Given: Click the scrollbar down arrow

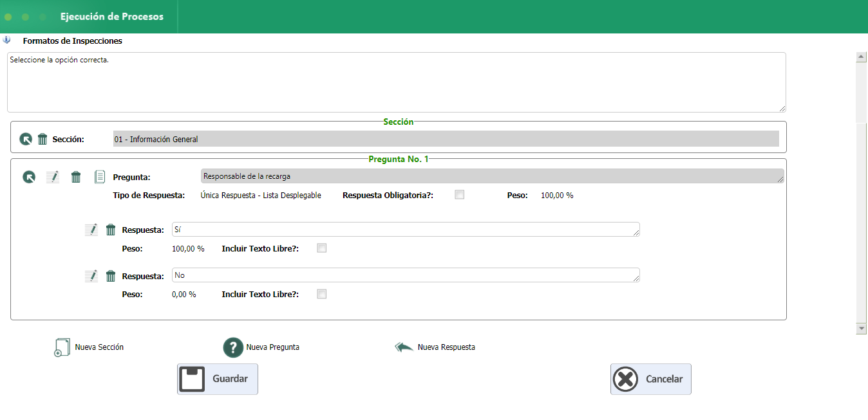Looking at the screenshot, I should click(x=862, y=329).
